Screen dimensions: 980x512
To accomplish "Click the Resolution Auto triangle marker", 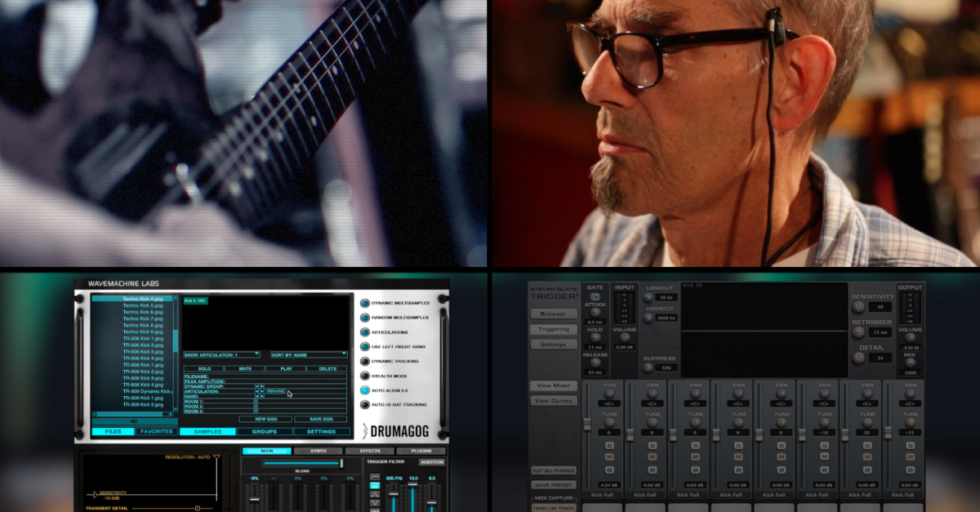I will pyautogui.click(x=216, y=458).
